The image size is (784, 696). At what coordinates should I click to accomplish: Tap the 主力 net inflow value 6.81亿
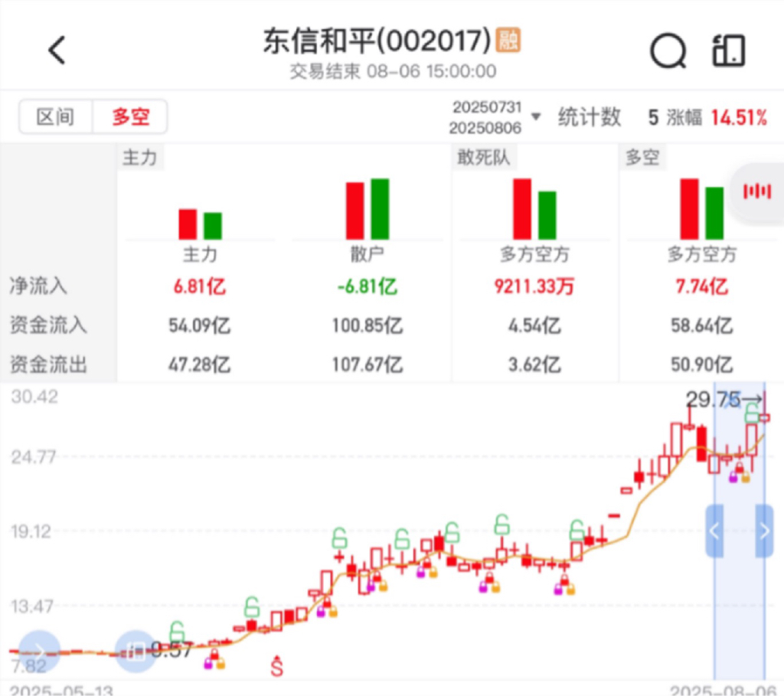(200, 286)
